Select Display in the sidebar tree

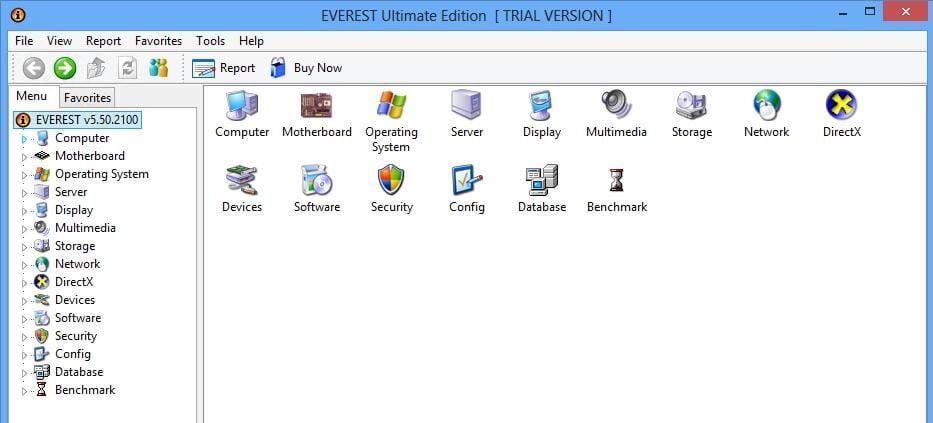[x=74, y=210]
